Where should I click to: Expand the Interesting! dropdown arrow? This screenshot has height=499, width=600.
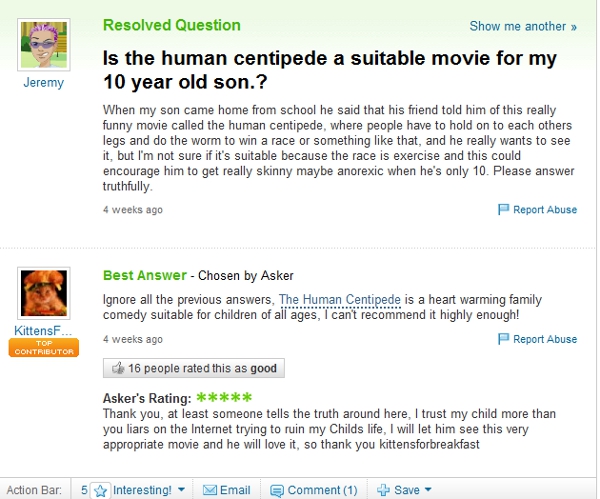coord(181,490)
